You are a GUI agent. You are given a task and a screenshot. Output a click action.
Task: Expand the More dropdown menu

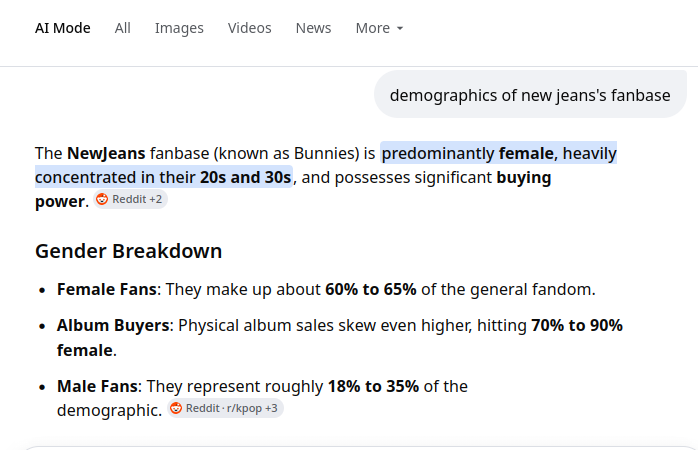click(x=379, y=28)
